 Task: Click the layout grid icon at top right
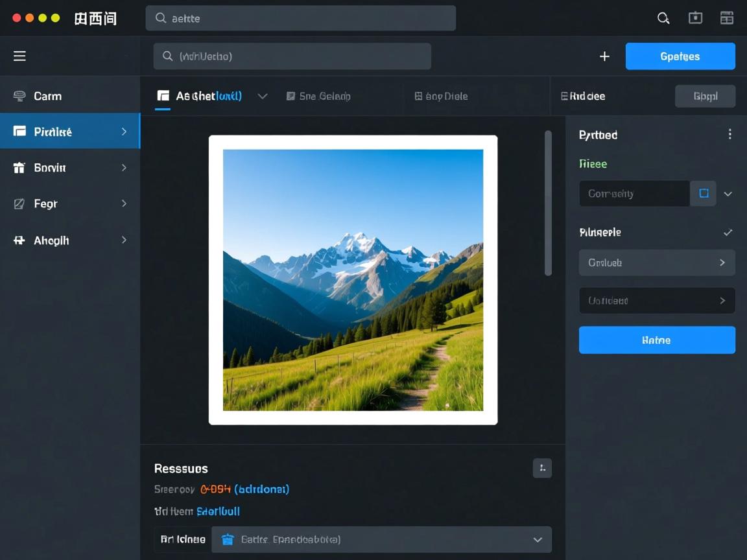tap(727, 18)
